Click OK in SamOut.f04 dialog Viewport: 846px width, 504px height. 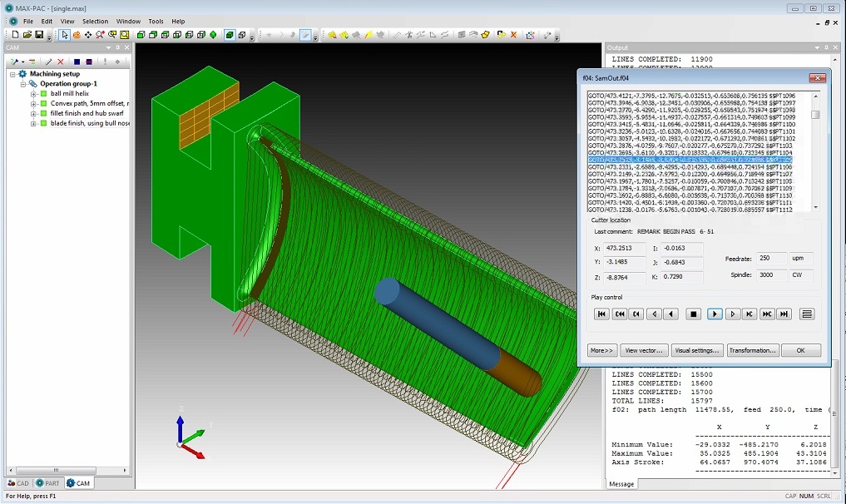801,351
